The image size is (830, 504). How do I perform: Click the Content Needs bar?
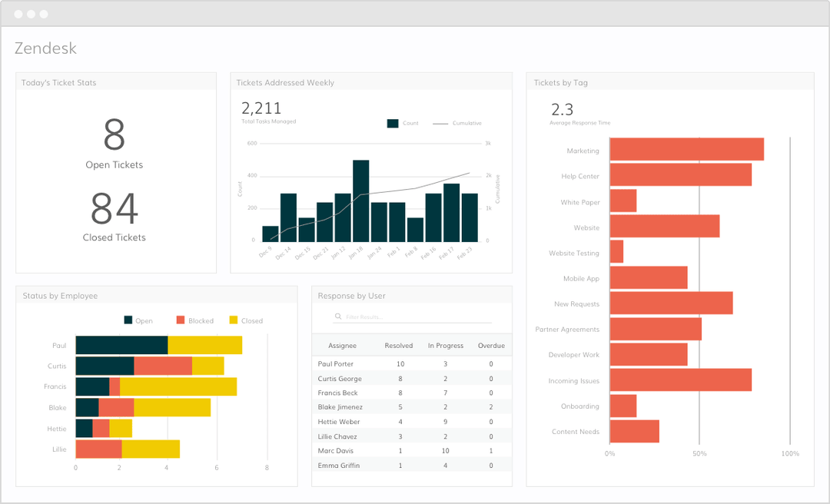point(635,431)
